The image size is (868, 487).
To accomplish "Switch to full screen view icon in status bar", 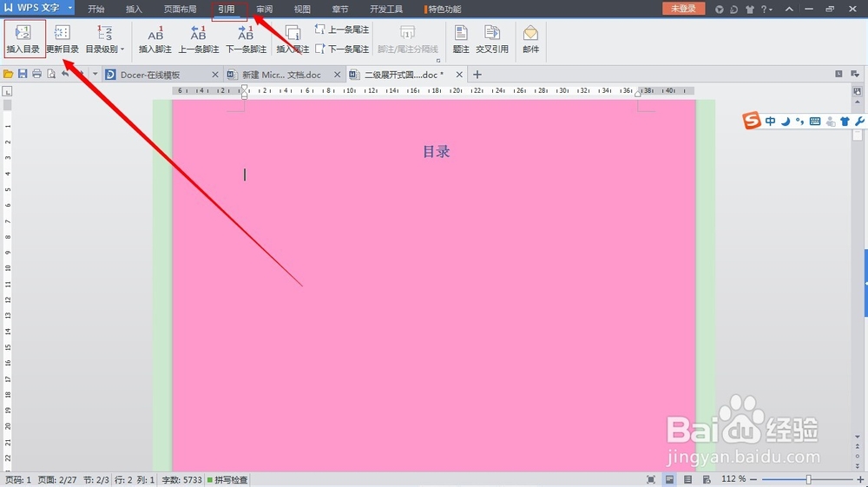I will [651, 479].
